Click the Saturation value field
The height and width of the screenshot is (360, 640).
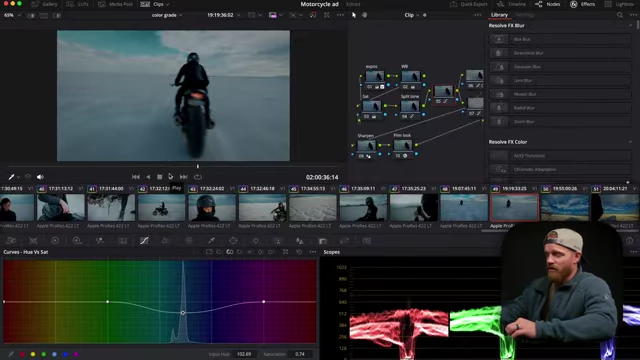coord(300,354)
